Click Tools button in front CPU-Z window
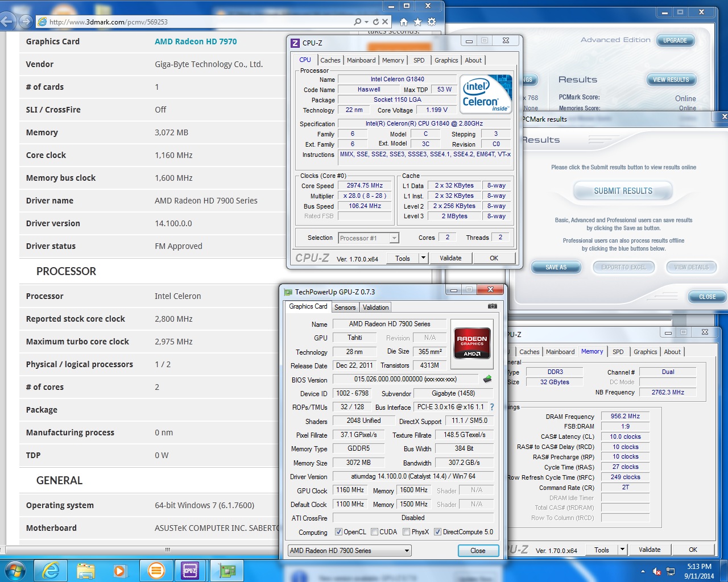 pos(403,258)
